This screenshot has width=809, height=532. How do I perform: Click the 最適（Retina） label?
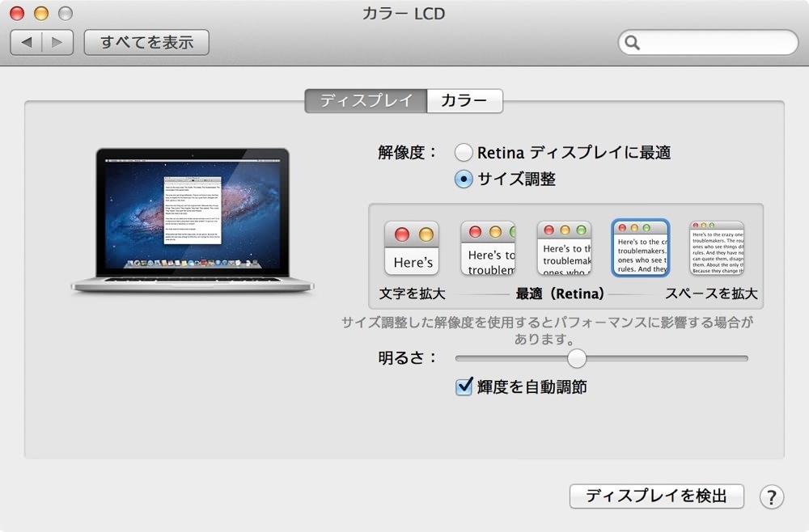560,293
